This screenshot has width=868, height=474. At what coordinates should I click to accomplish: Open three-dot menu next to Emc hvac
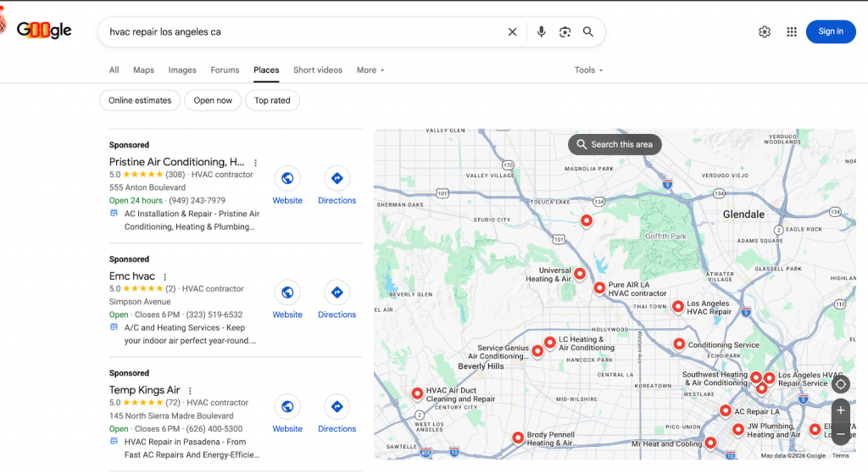164,277
